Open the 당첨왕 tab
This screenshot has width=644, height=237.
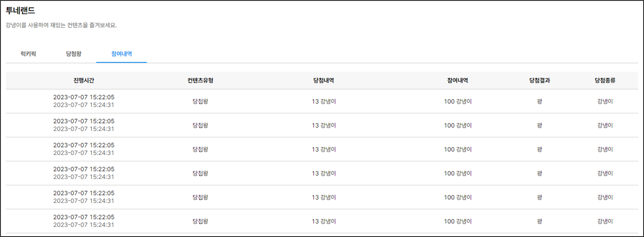pos(73,54)
